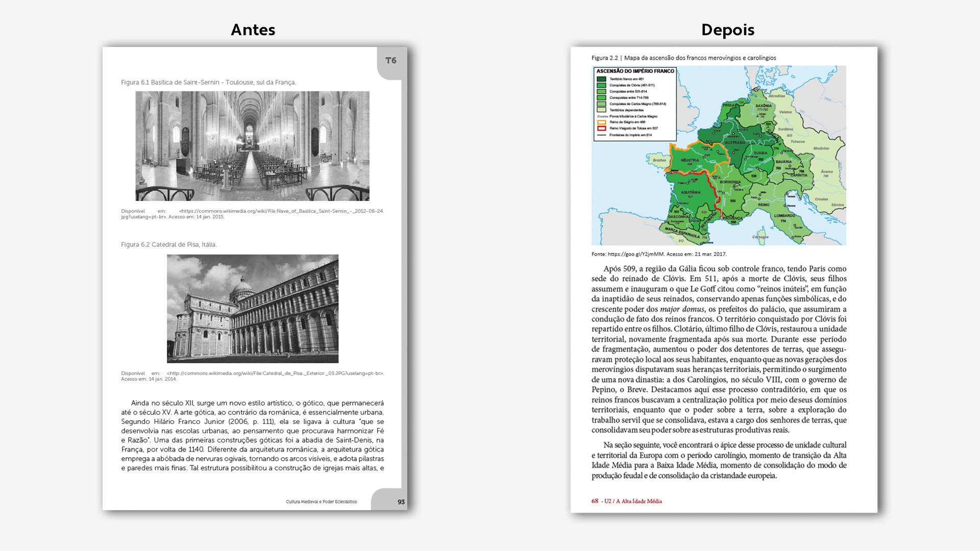
Task: Click the T6 corner tab on left page
Action: [391, 61]
